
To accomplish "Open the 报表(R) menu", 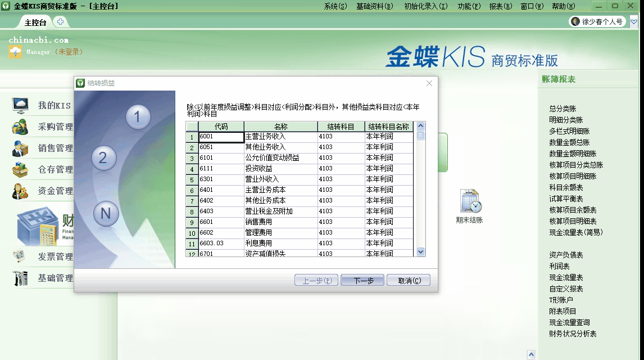I will [500, 5].
